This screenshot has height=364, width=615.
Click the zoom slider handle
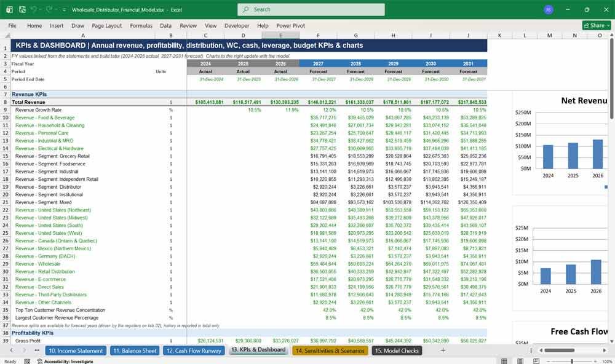pyautogui.click(x=572, y=362)
